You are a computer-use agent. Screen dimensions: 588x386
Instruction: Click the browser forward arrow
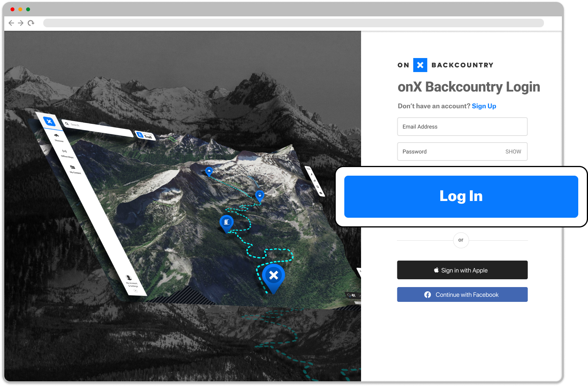21,23
